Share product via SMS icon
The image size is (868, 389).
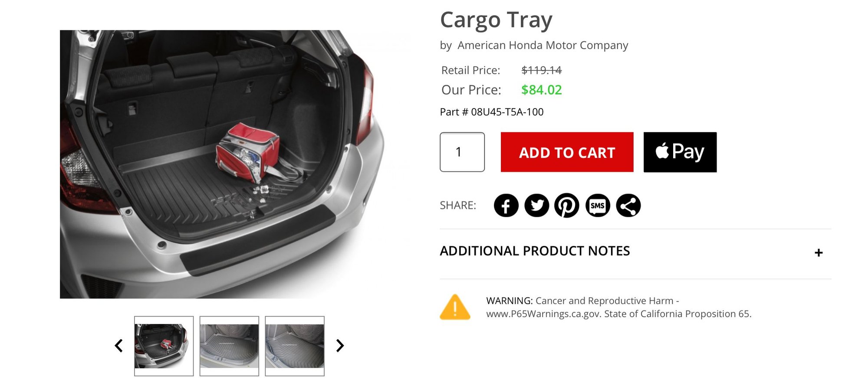598,206
